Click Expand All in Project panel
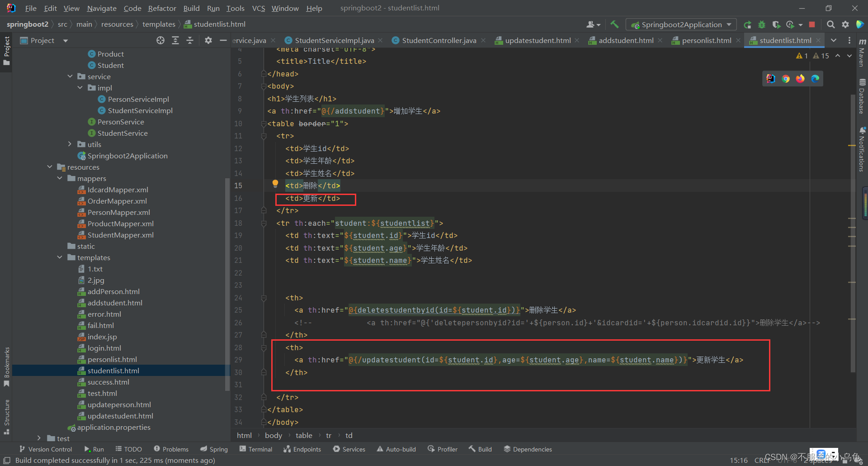 click(175, 40)
